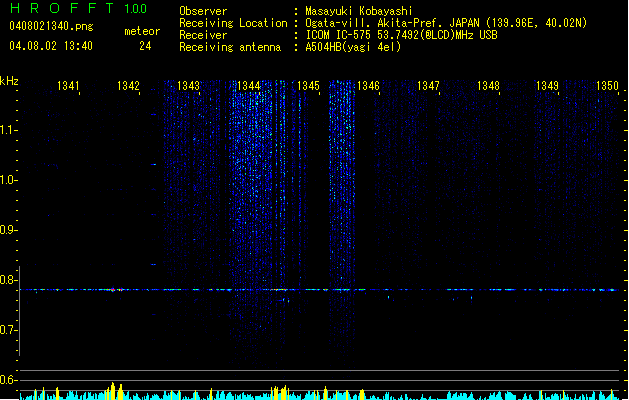Click the Observer field label

tap(203, 11)
